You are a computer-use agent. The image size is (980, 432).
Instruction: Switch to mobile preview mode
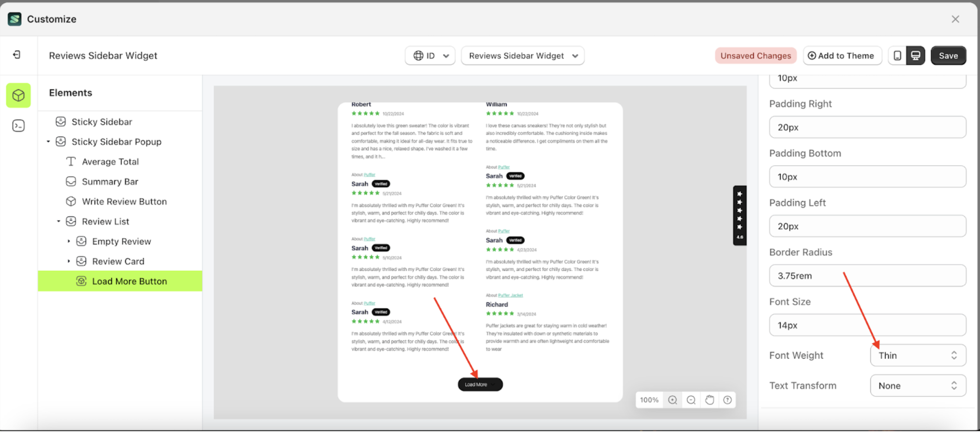(897, 55)
